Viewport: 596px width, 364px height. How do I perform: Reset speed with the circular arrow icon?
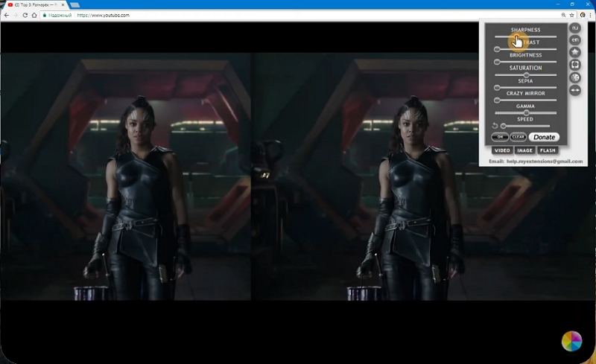(x=495, y=126)
